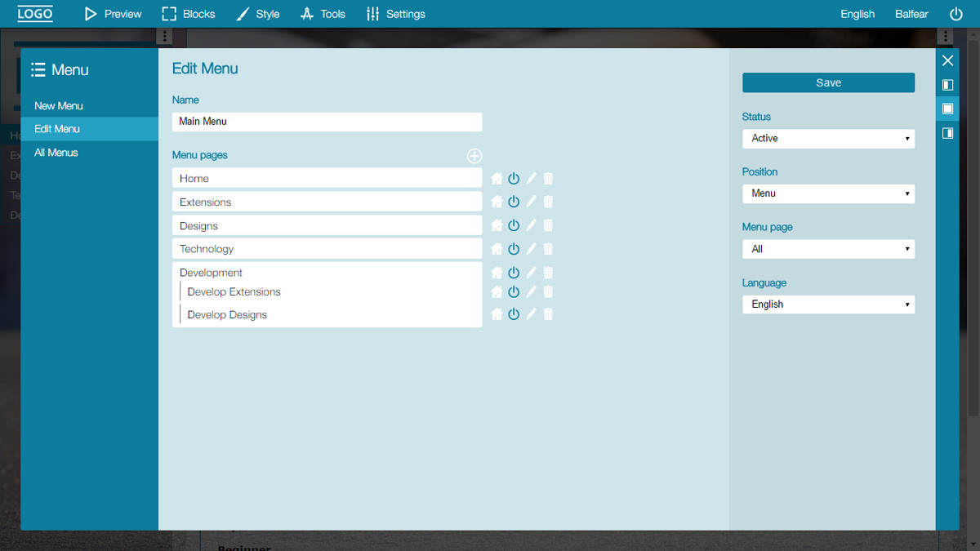Open the Position dropdown showing Menu
The width and height of the screenshot is (980, 551).
click(x=828, y=193)
